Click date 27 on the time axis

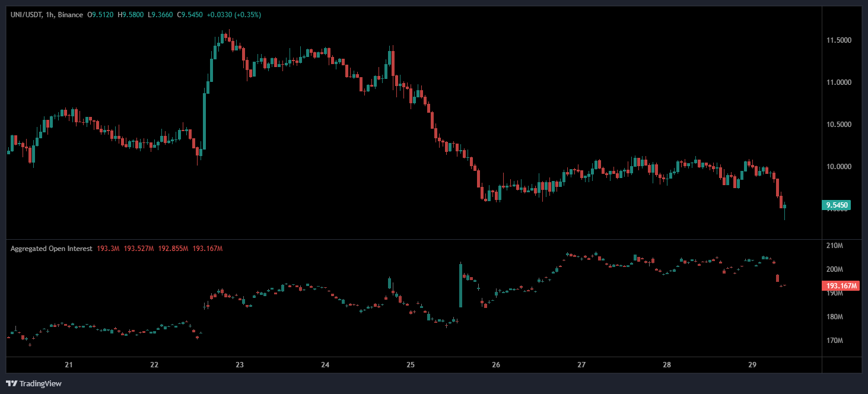581,365
